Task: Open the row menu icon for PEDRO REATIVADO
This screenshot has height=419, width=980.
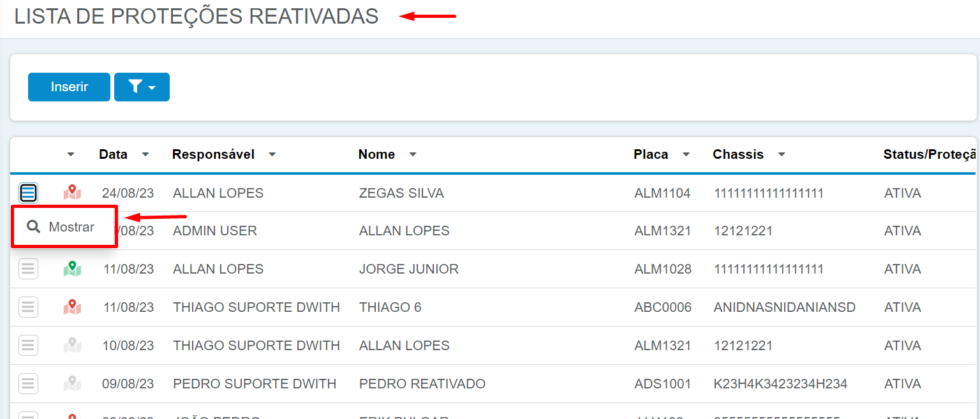Action: click(28, 384)
